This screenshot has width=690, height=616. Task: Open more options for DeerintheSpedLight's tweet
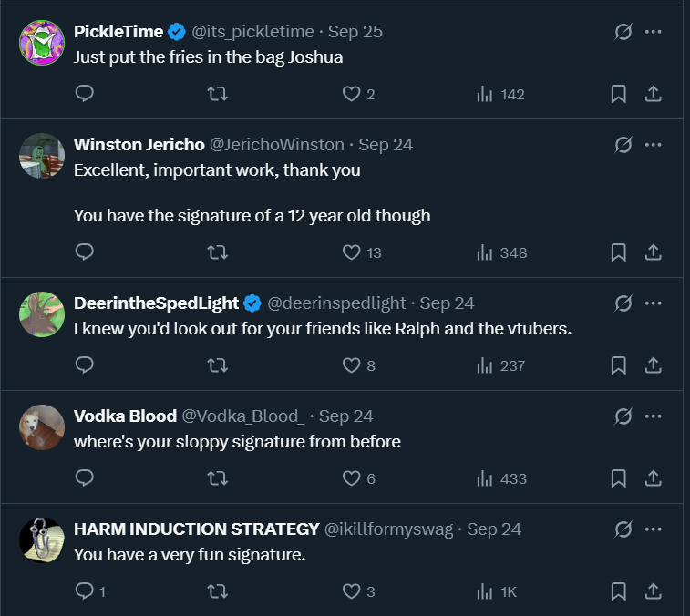[x=653, y=303]
